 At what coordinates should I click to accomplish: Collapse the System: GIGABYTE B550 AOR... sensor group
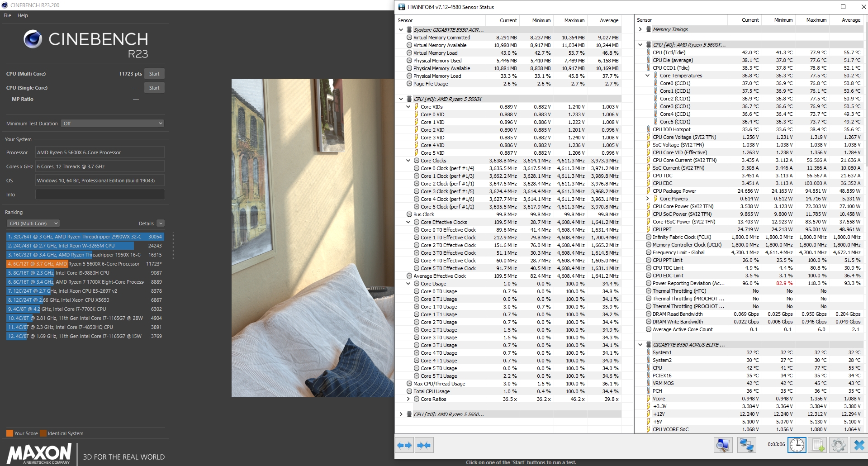(401, 30)
